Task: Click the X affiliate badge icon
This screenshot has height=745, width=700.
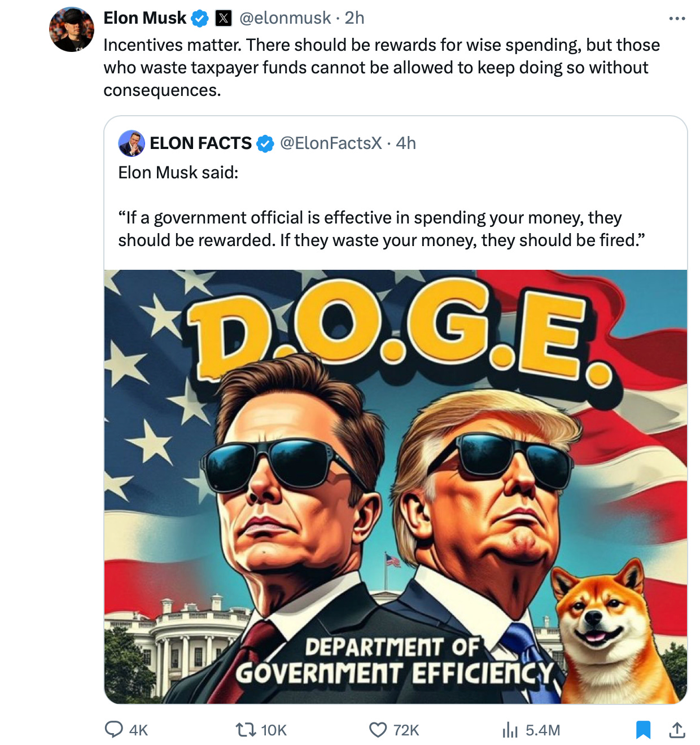Action: 224,19
